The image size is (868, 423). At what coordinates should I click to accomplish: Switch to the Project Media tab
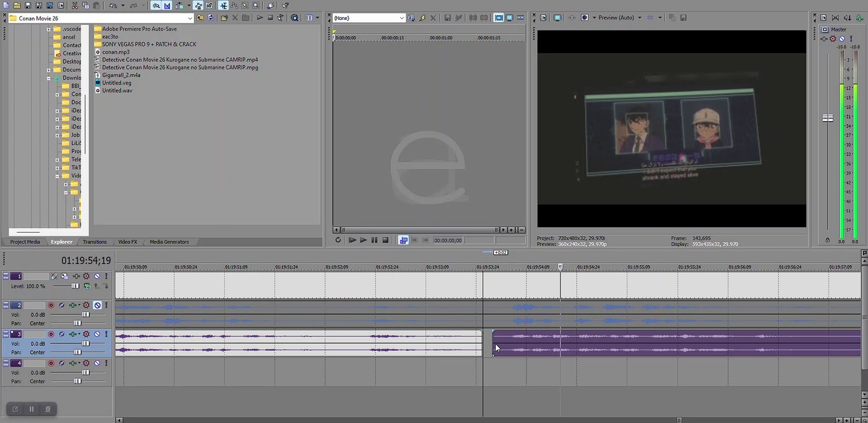(x=25, y=242)
